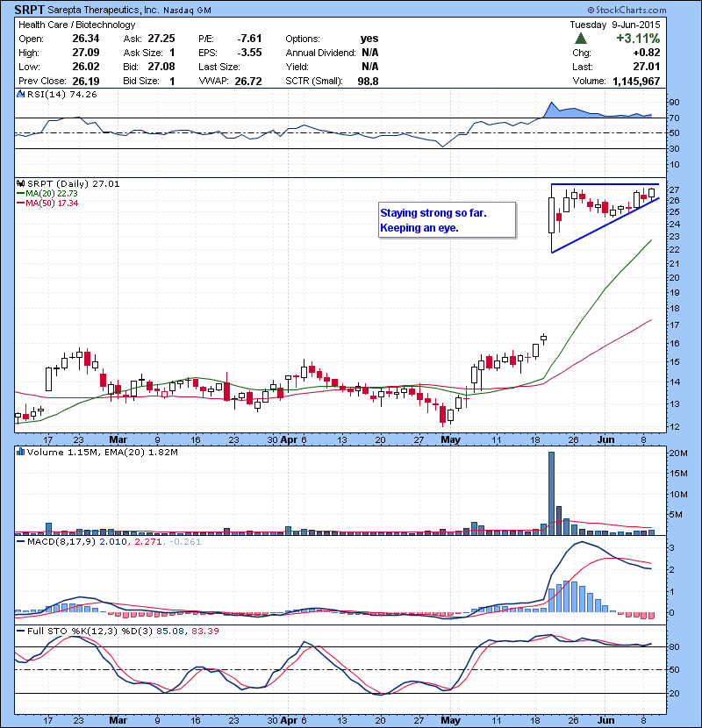Click the SRPT (Daily) 27.01 chart label
The height and width of the screenshot is (728, 702).
point(74,183)
